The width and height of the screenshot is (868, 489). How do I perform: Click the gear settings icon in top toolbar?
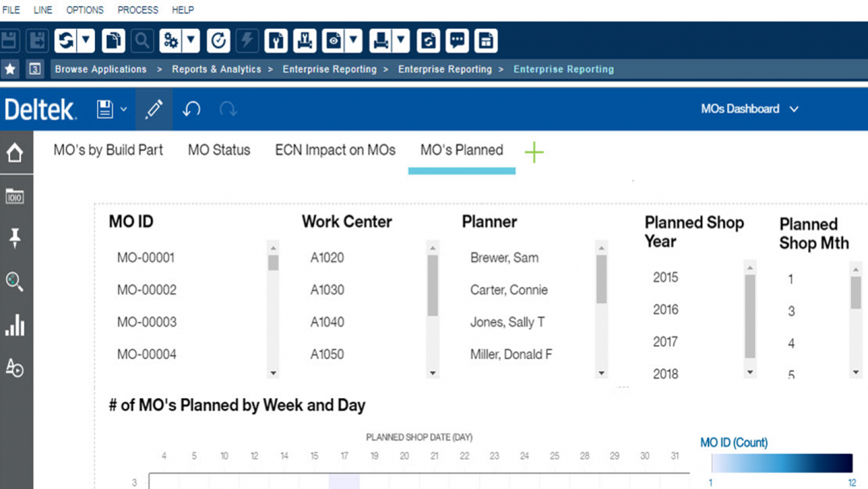(x=171, y=40)
